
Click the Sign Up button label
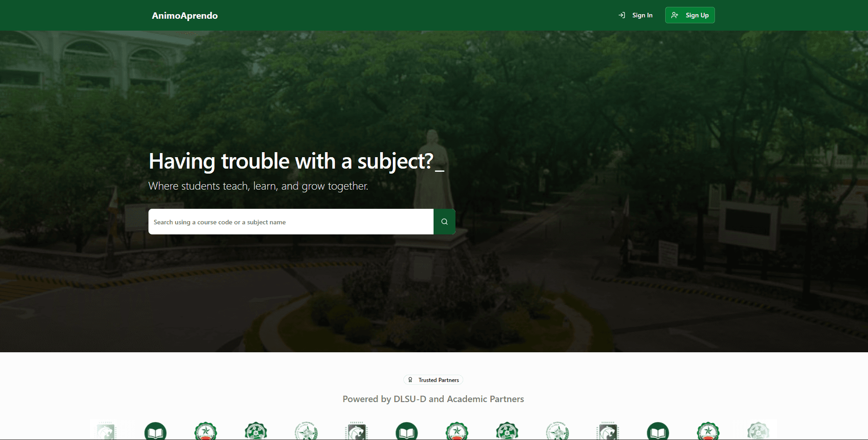697,15
